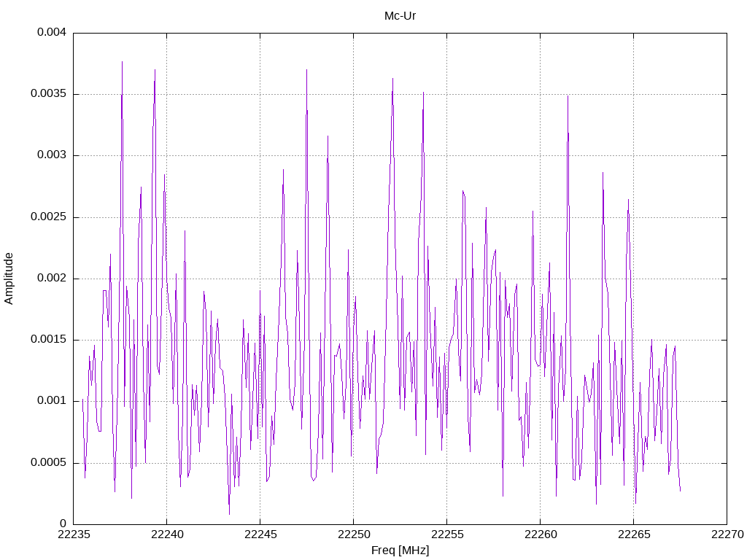Click the x-axis tick label 22270
This screenshot has height=560, width=747.
(727, 534)
